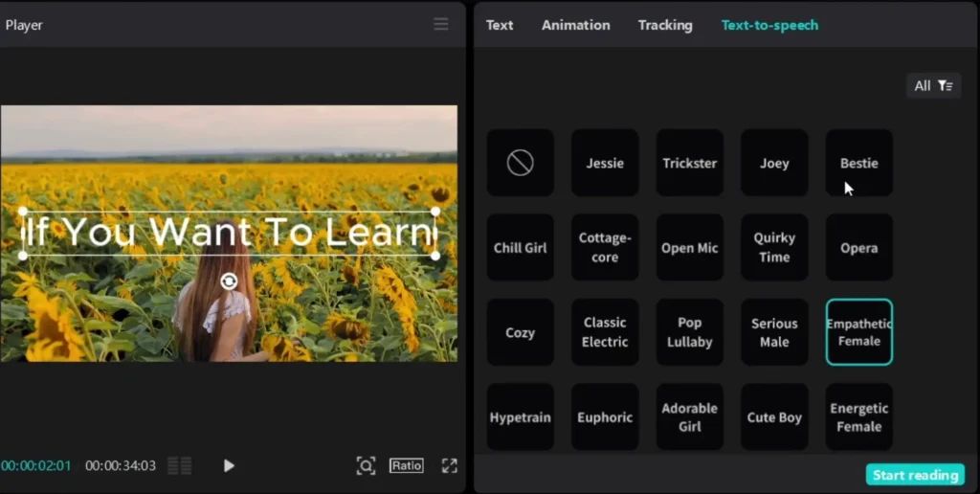The image size is (980, 494).
Task: Open the Player panel hamburger menu
Action: click(x=440, y=24)
